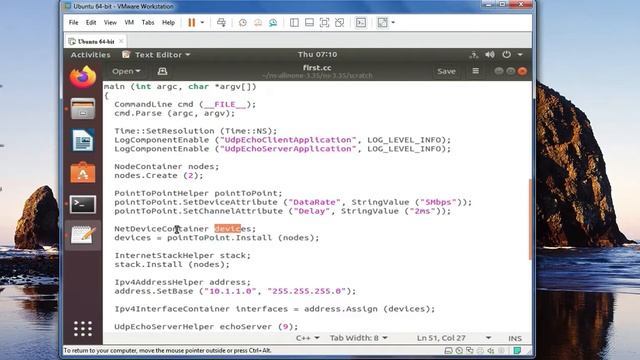
Task: Toggle the INS insert mode indicator
Action: [x=515, y=338]
